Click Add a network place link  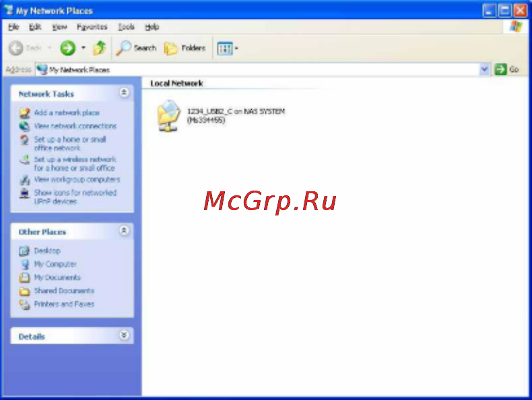click(x=67, y=112)
